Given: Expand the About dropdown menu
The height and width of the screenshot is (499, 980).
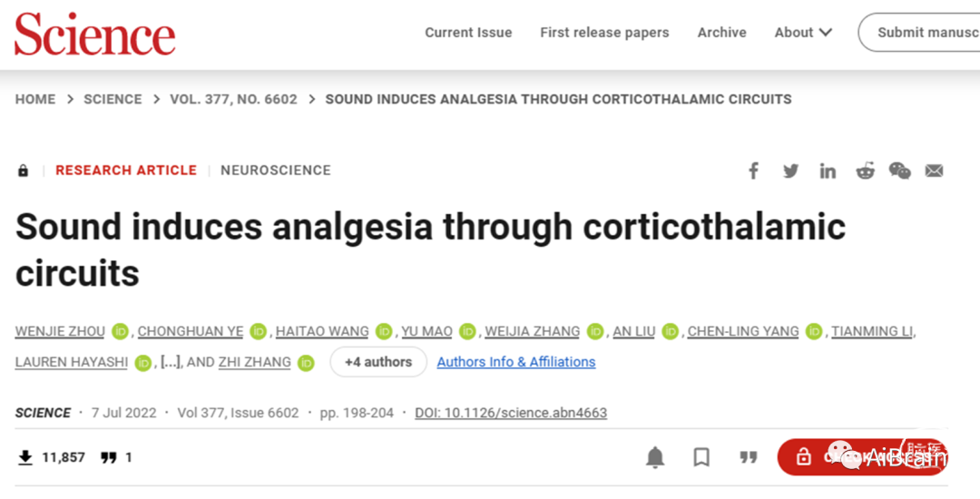Looking at the screenshot, I should point(803,33).
